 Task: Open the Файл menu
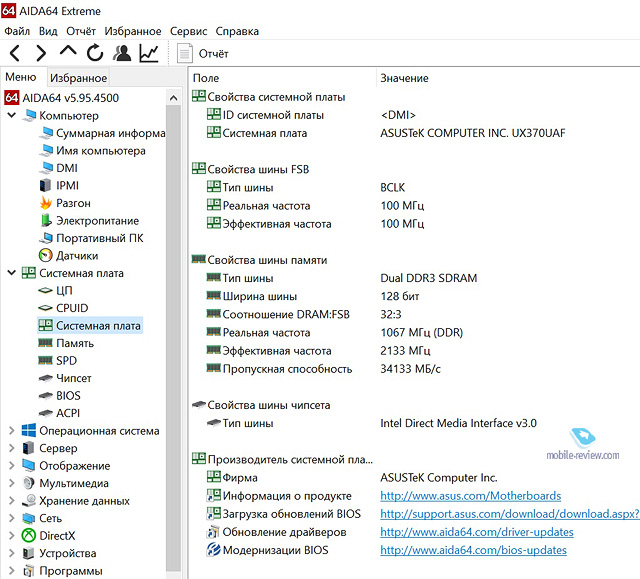click(17, 31)
